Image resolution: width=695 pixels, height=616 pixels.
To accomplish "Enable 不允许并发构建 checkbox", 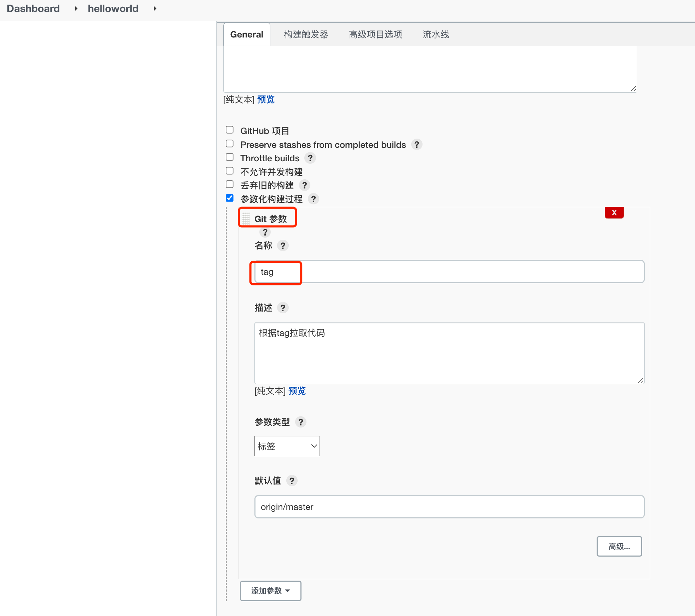I will 230,171.
